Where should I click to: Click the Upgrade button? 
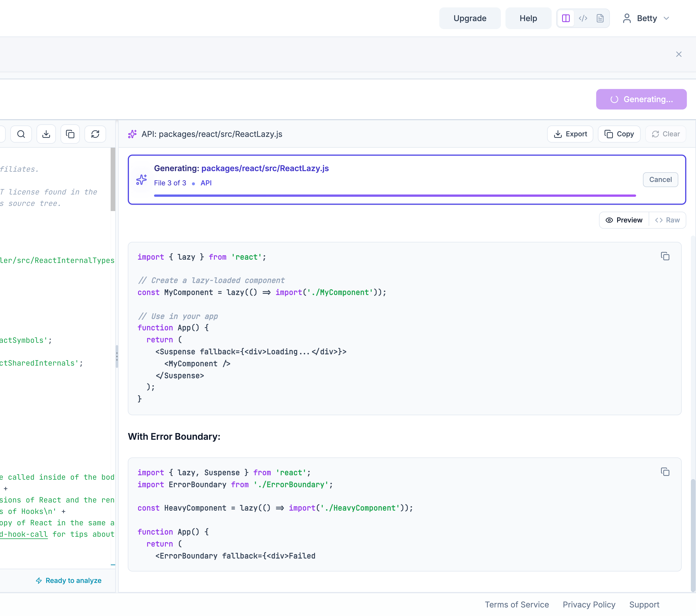pos(470,18)
